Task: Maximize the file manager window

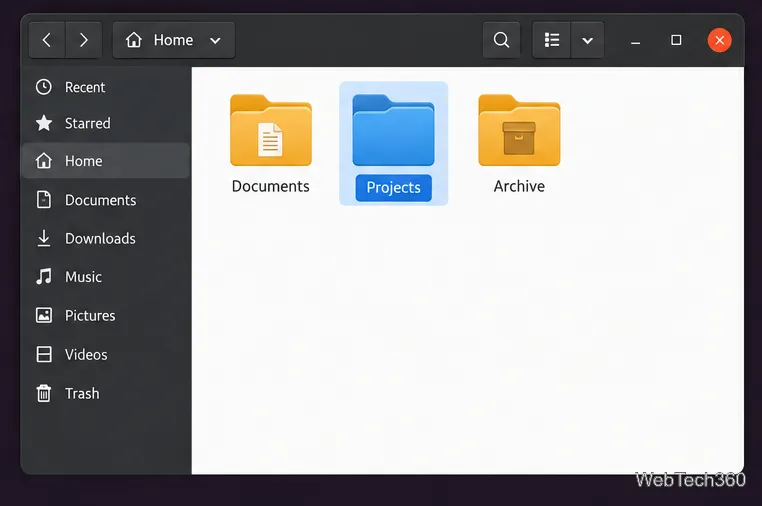Action: (x=676, y=40)
